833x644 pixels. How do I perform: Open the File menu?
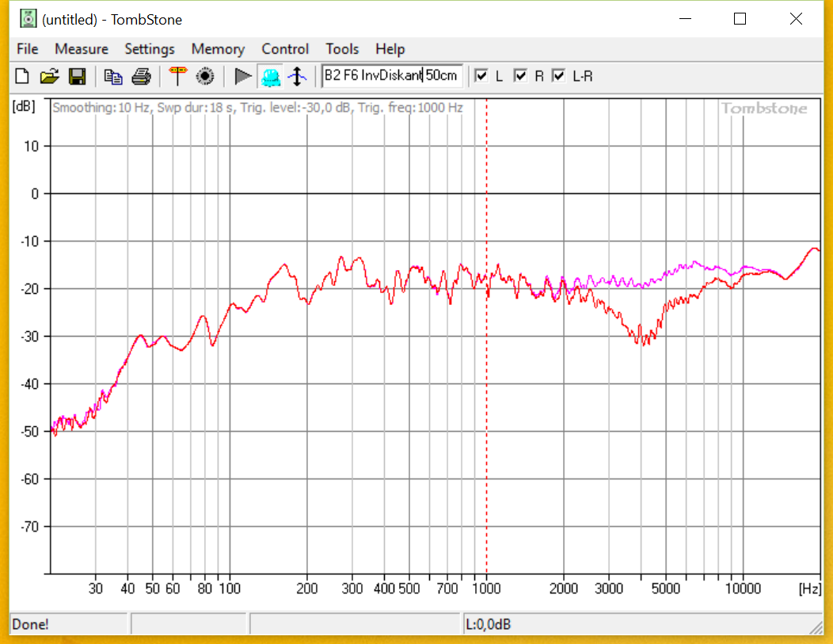click(28, 49)
